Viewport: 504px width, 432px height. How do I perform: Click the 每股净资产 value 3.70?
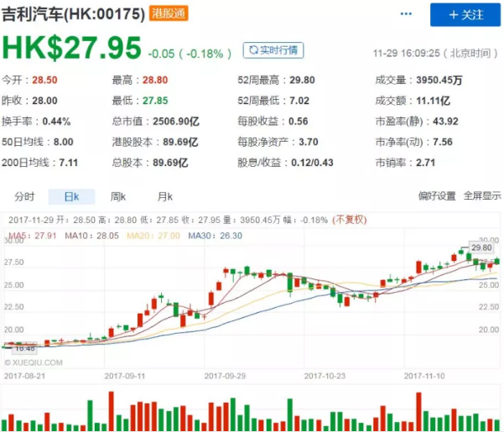tap(309, 142)
